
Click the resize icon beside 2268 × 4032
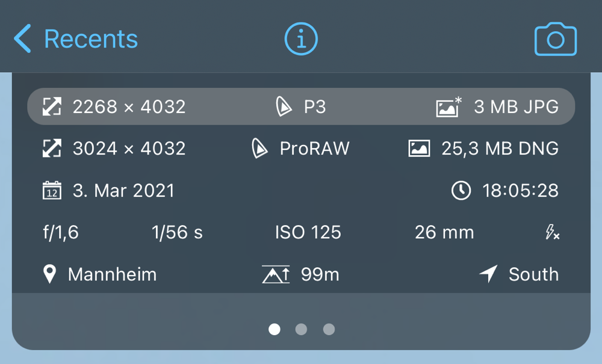coord(53,106)
